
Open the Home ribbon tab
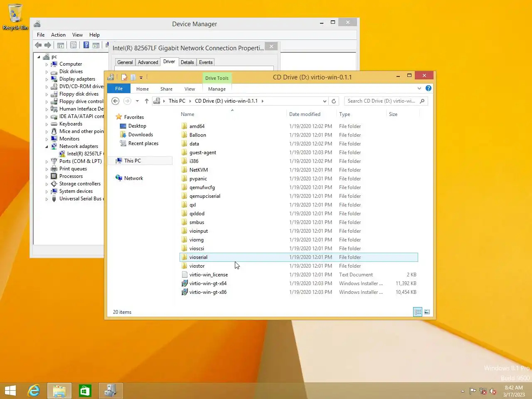pyautogui.click(x=143, y=89)
